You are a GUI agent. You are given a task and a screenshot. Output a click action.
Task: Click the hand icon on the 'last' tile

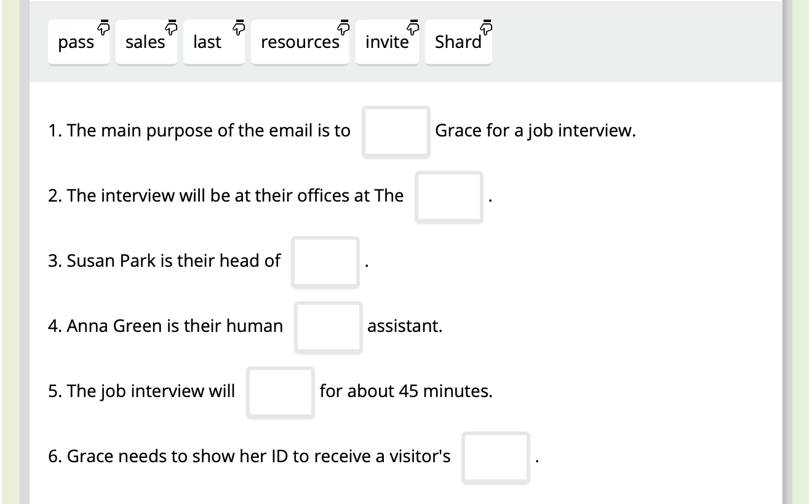click(239, 27)
